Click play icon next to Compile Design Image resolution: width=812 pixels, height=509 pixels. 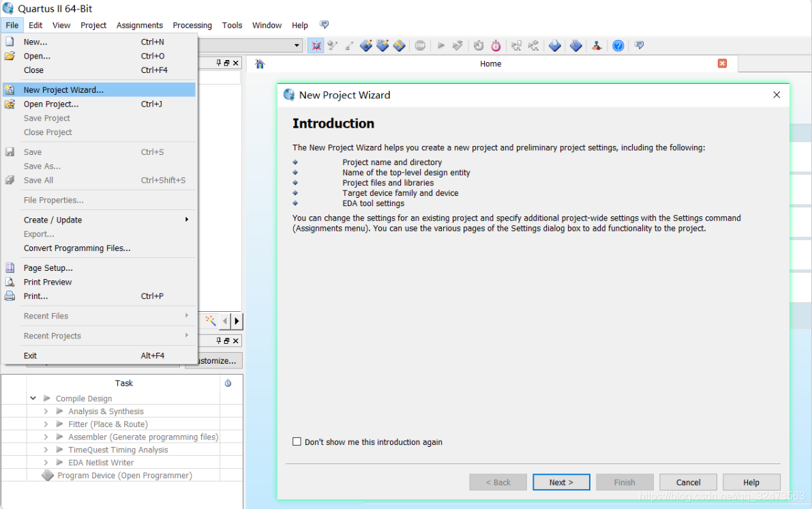[46, 398]
